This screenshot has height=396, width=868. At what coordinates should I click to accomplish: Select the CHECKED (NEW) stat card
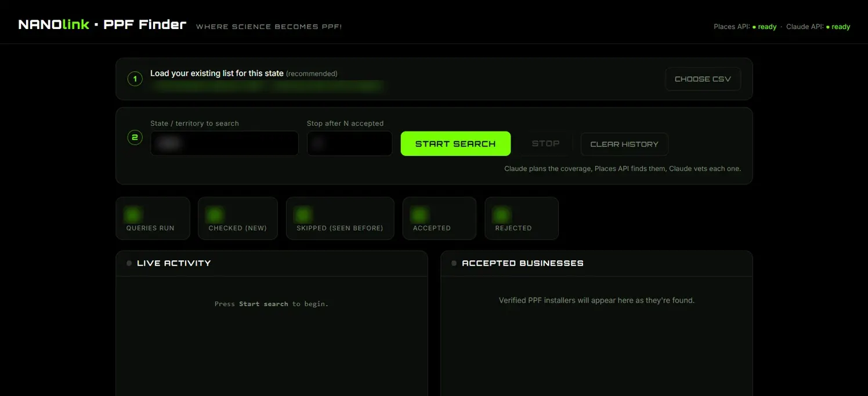click(x=238, y=219)
